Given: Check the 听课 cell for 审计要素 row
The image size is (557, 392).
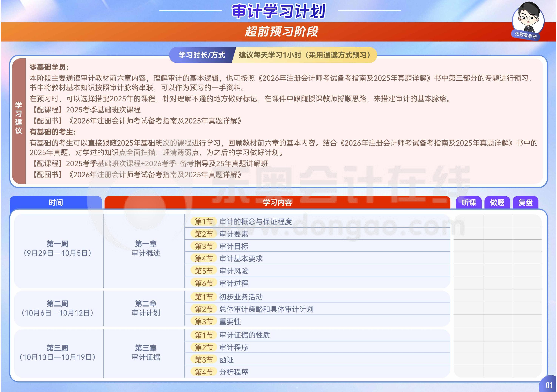Looking at the screenshot, I should point(469,234).
